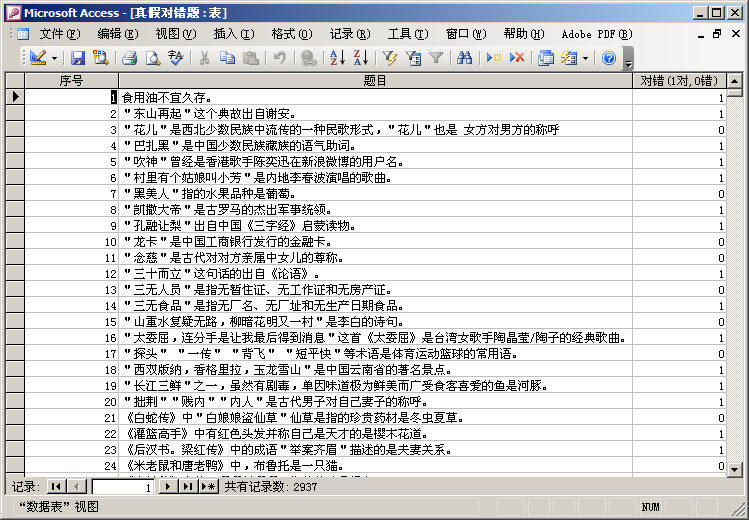Go to first record navigation button
The width and height of the screenshot is (749, 520).
click(56, 487)
